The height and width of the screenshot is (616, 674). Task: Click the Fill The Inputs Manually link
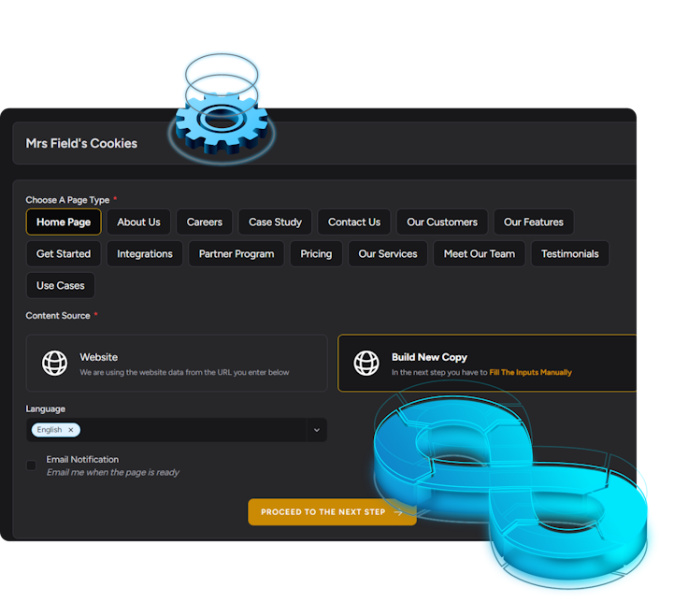[530, 372]
